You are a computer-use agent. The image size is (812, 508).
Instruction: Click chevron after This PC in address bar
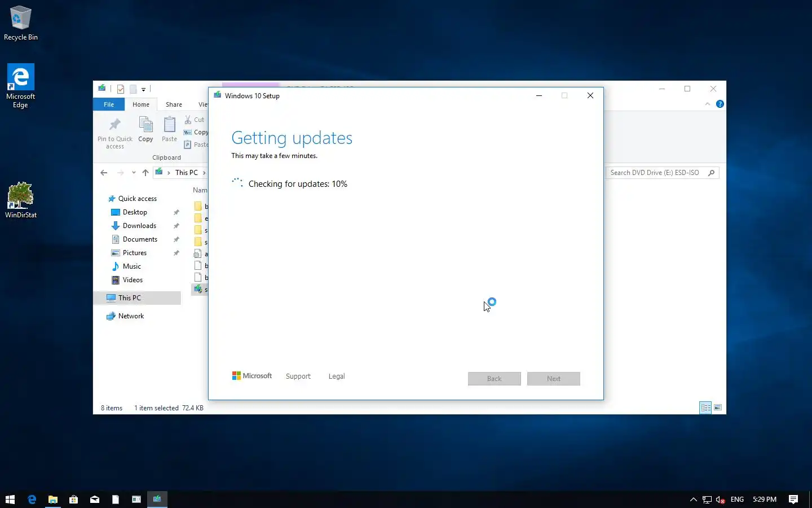tap(204, 173)
